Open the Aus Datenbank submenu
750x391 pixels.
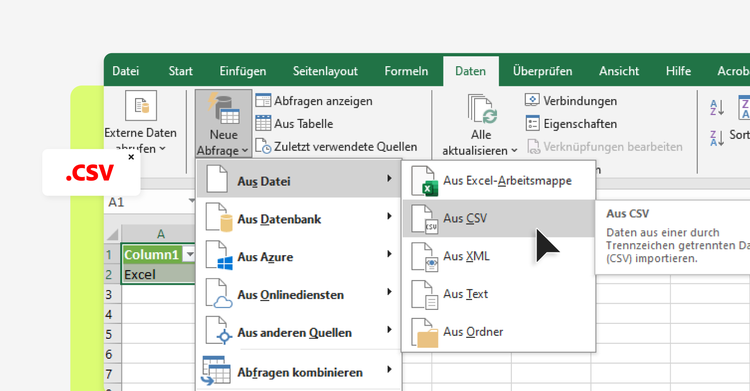[x=299, y=218]
